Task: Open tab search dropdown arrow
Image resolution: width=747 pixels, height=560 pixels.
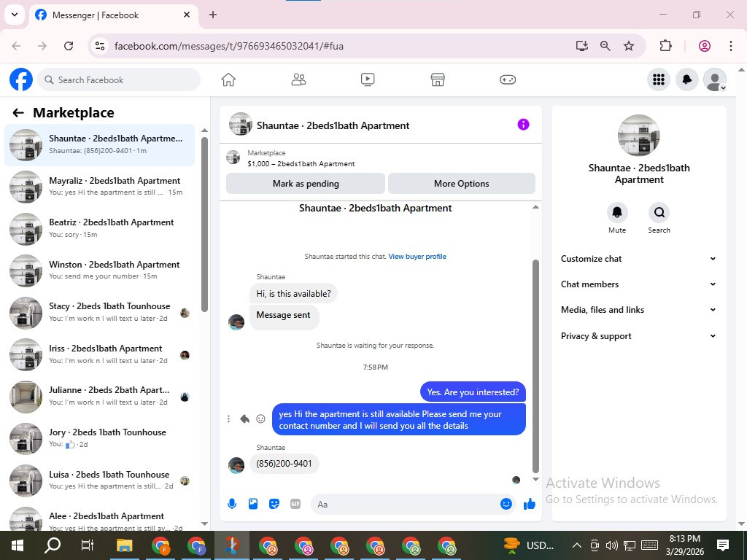Action: pos(15,15)
